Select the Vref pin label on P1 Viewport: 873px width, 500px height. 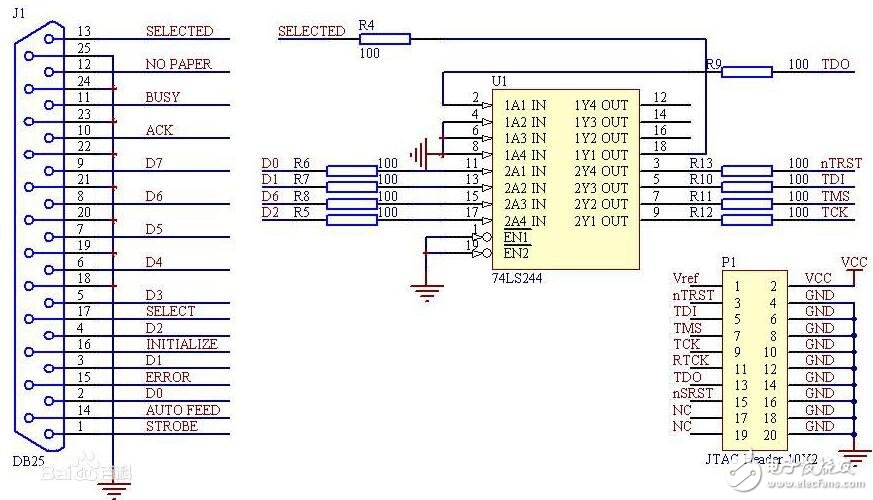[686, 279]
